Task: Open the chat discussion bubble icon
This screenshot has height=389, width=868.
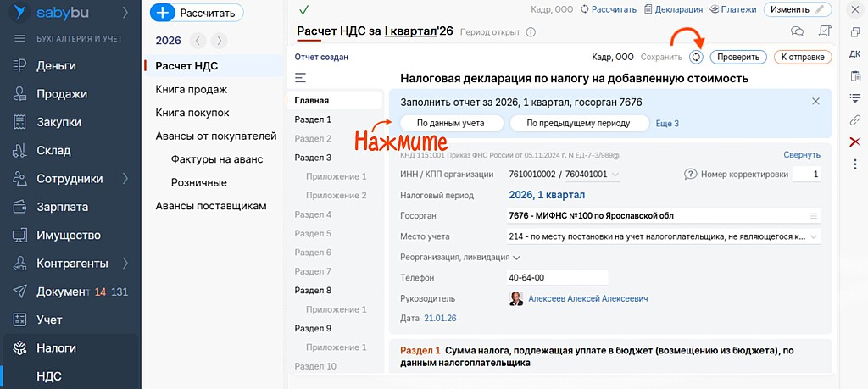Action: (797, 31)
